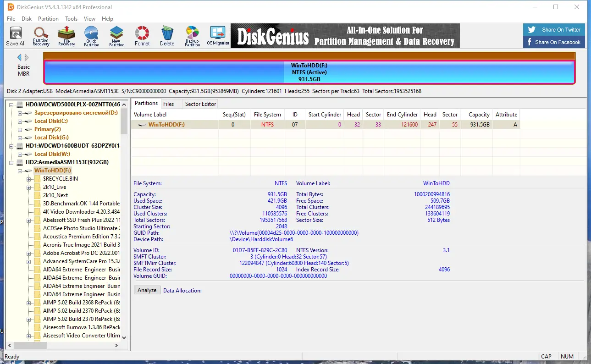Collapse the WinToHDD(F:) tree node
The width and height of the screenshot is (591, 364).
19,170
